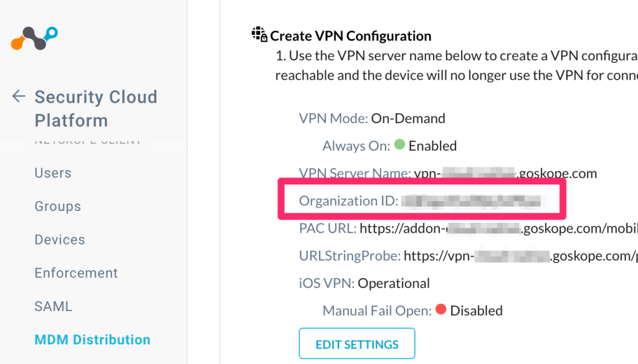Click the EDIT SETTINGS button
Image resolution: width=638 pixels, height=364 pixels.
coord(357,343)
